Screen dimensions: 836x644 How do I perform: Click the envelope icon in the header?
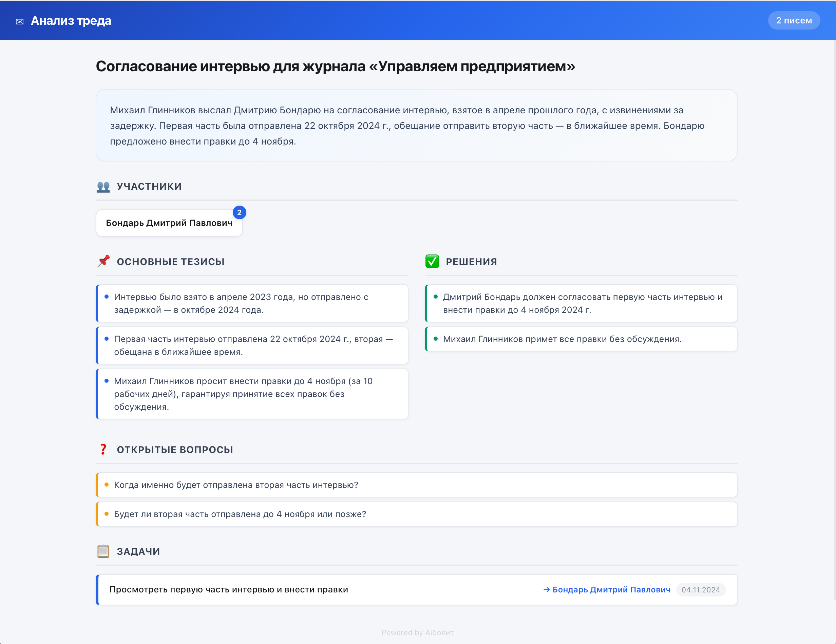point(20,22)
